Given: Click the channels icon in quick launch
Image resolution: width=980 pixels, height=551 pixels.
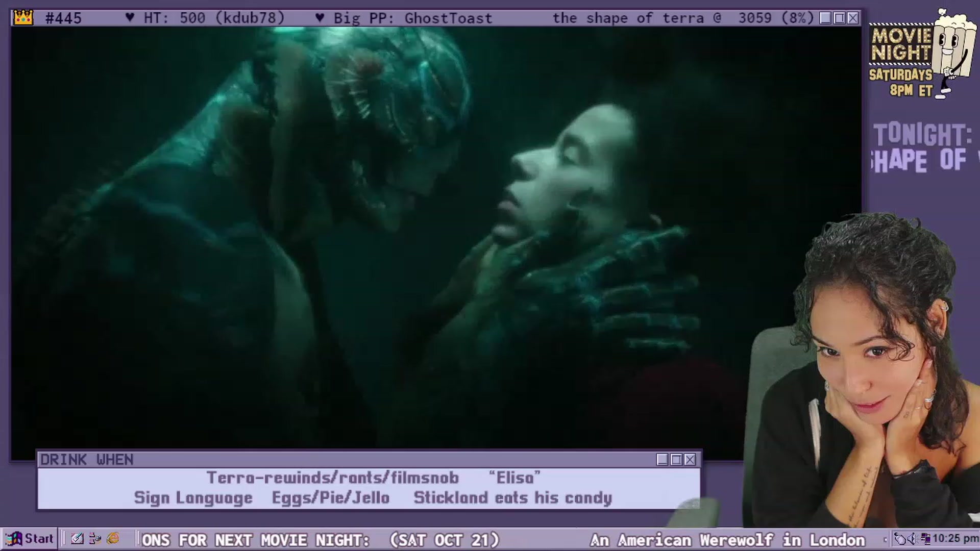Looking at the screenshot, I should pyautogui.click(x=95, y=539).
